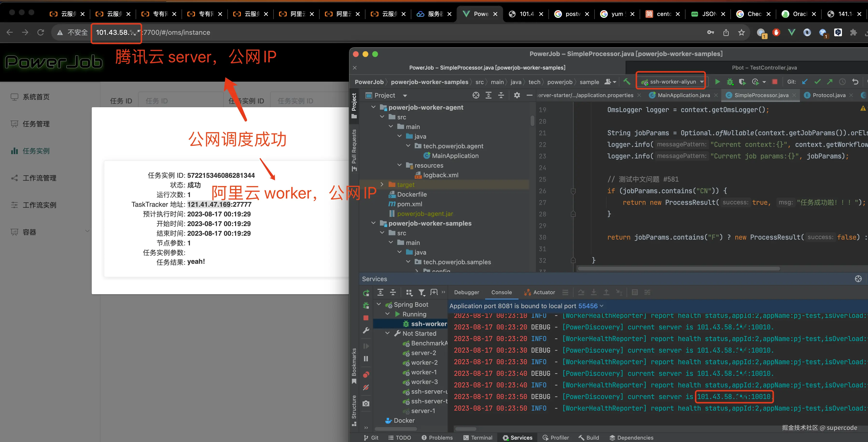Click the Build hammer icon
The image size is (868, 442).
[627, 82]
